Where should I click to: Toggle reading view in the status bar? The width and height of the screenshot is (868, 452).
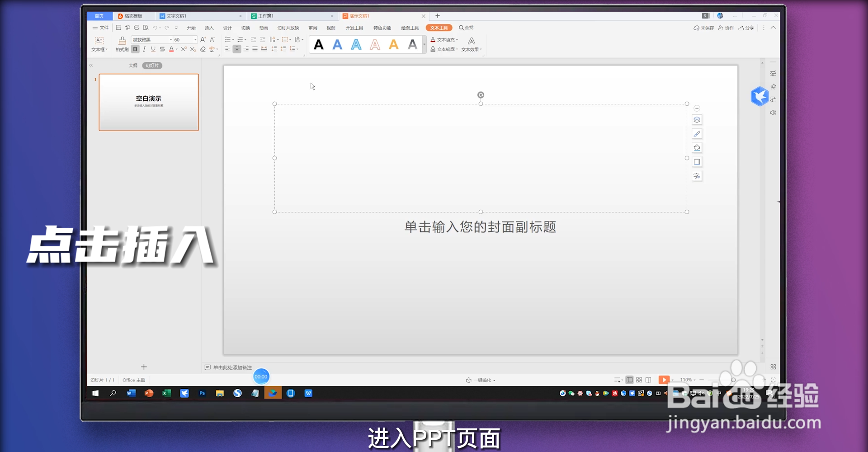click(x=649, y=380)
